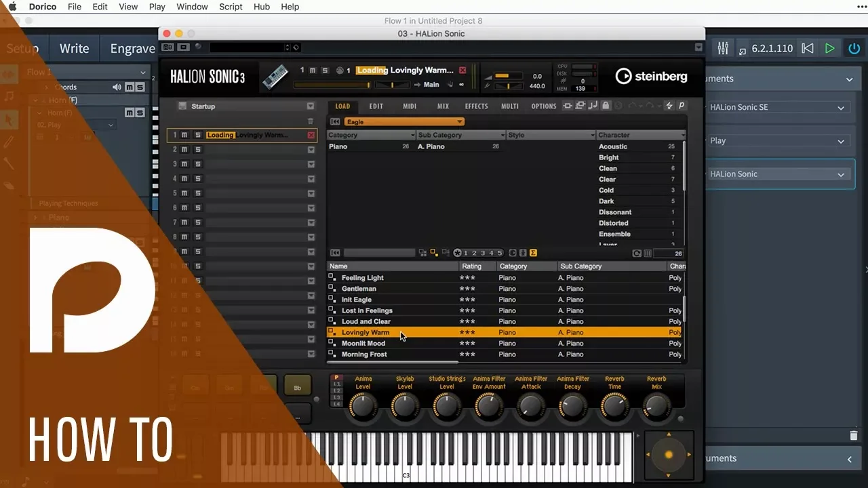Open the Eagle instrument set dropdown
This screenshot has width=868, height=488.
(404, 122)
